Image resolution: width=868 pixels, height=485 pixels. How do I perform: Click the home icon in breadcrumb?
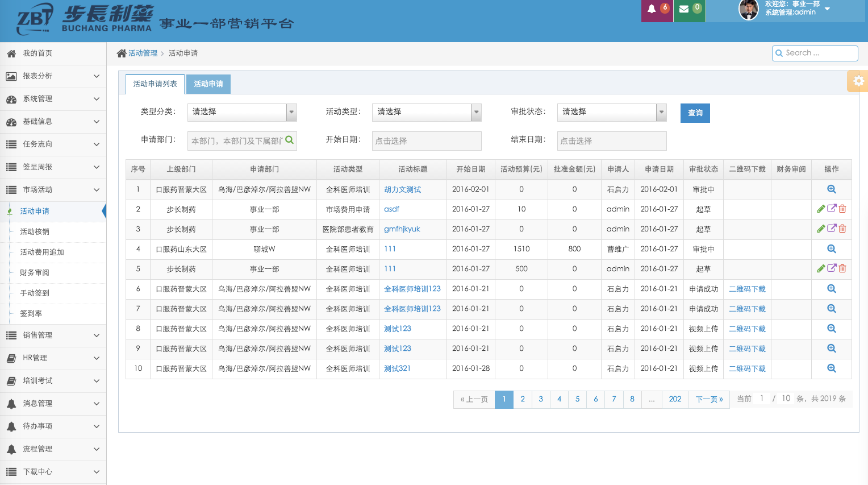[122, 53]
